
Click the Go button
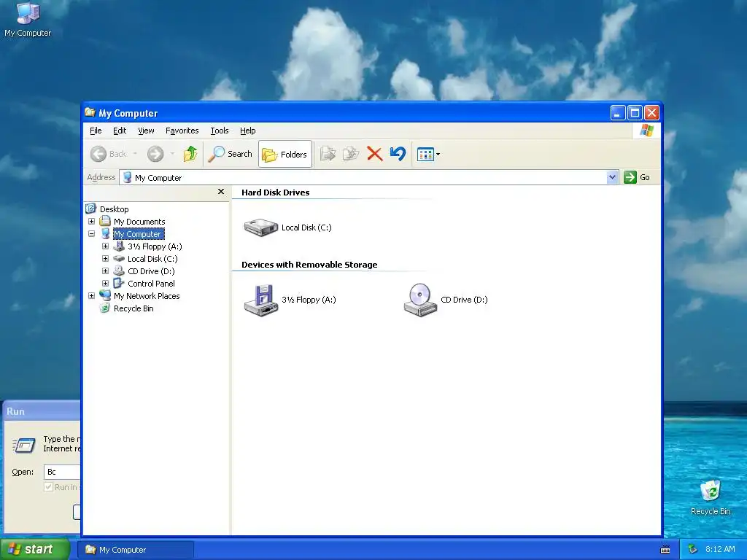point(637,177)
